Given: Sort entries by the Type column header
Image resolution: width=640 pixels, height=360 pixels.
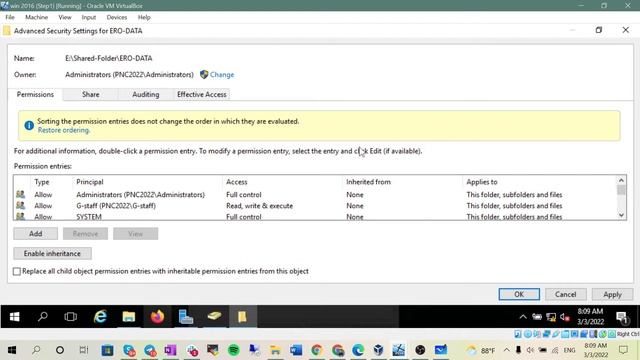Looking at the screenshot, I should click(42, 182).
